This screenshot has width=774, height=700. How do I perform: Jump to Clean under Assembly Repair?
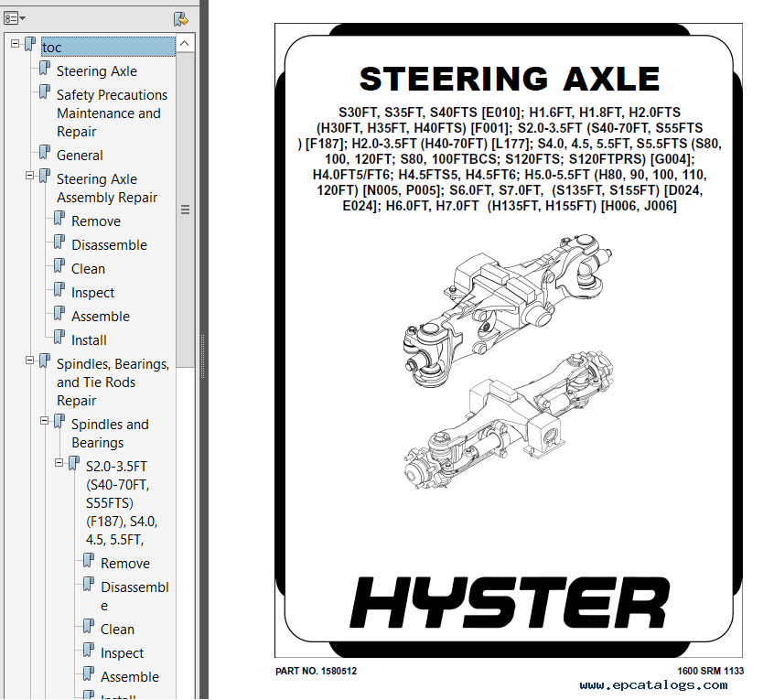pos(88,268)
